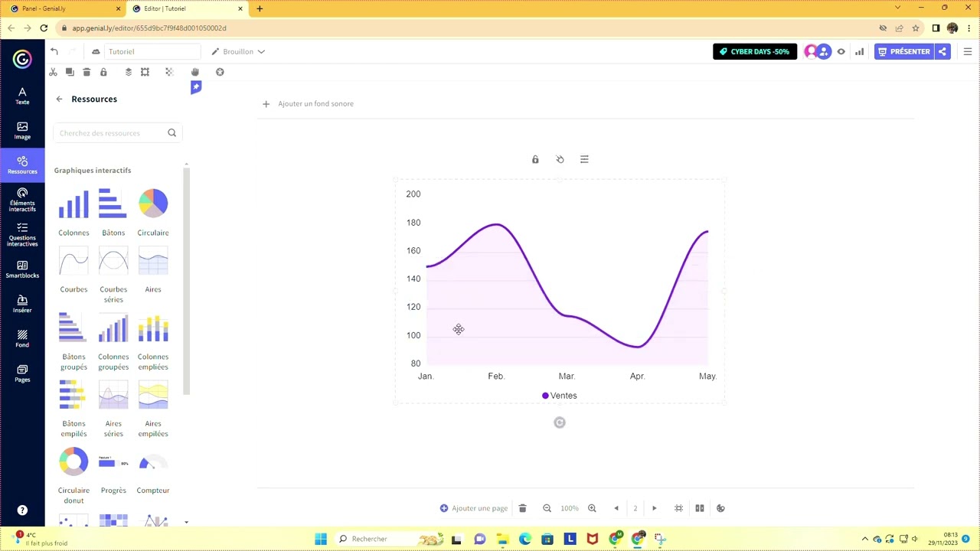The width and height of the screenshot is (980, 551).
Task: Go to the previous page arrow
Action: coord(616,508)
